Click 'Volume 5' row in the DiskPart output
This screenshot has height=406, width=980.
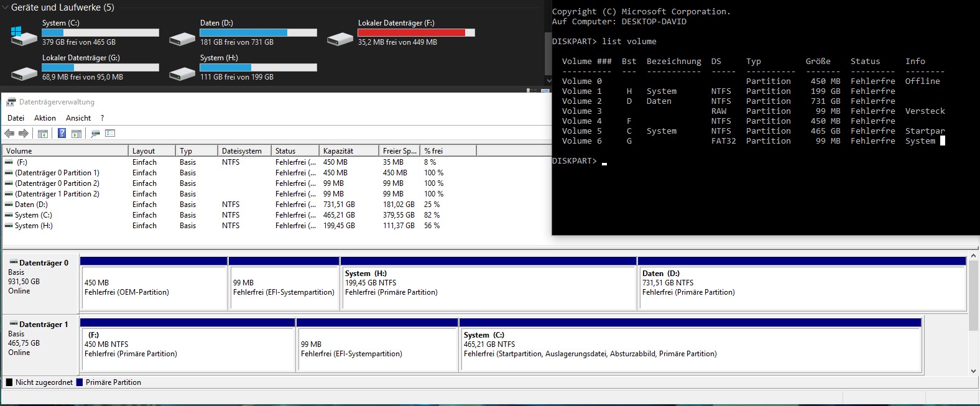[x=754, y=131]
